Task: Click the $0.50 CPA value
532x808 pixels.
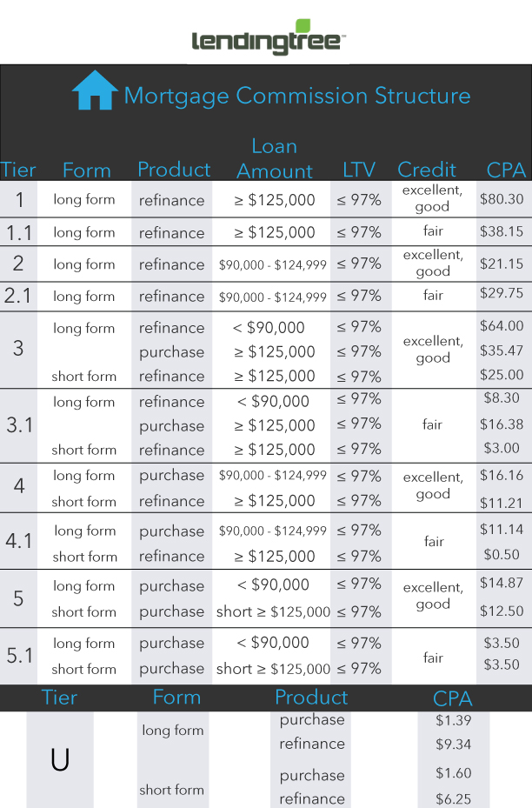Action: pos(502,555)
